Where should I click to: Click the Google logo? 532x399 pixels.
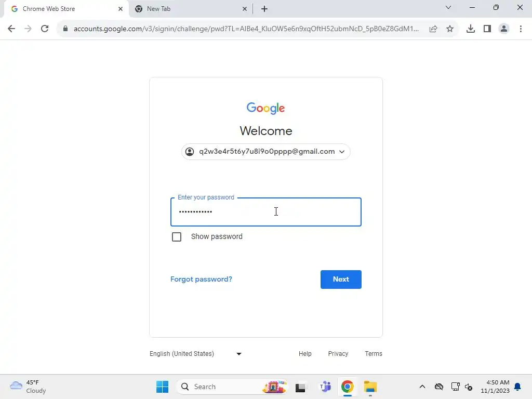pyautogui.click(x=265, y=108)
